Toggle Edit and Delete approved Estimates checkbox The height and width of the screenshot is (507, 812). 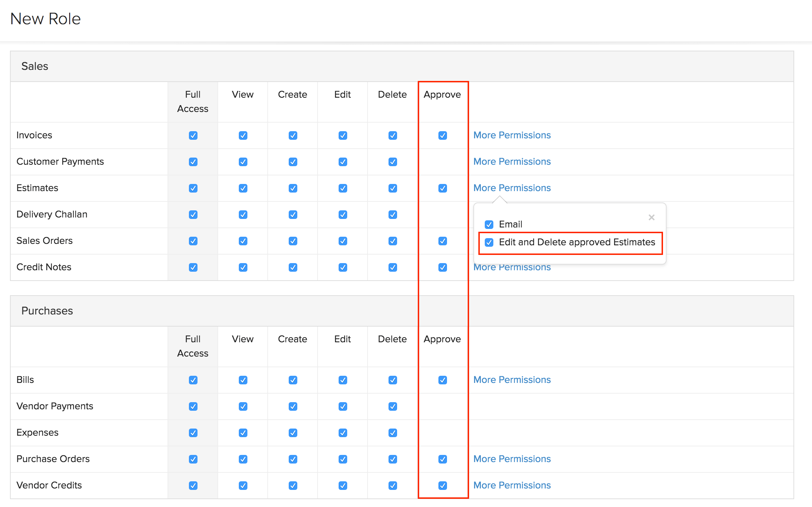pos(489,242)
